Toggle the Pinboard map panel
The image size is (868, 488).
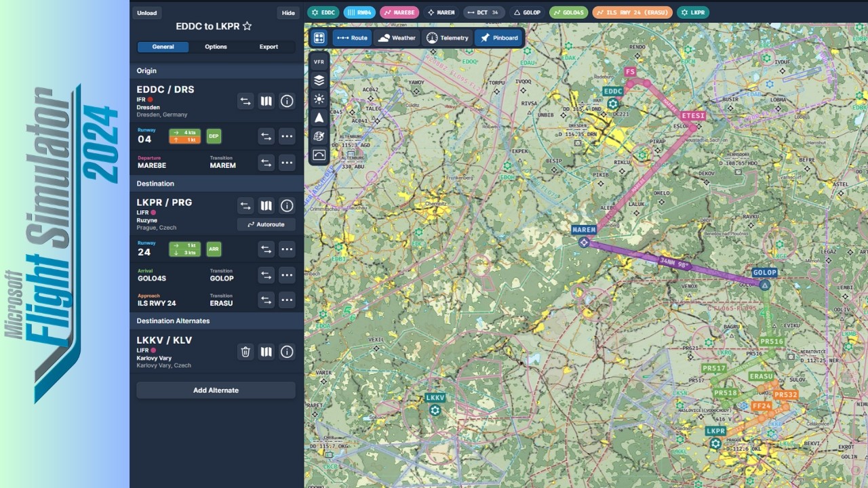[499, 38]
